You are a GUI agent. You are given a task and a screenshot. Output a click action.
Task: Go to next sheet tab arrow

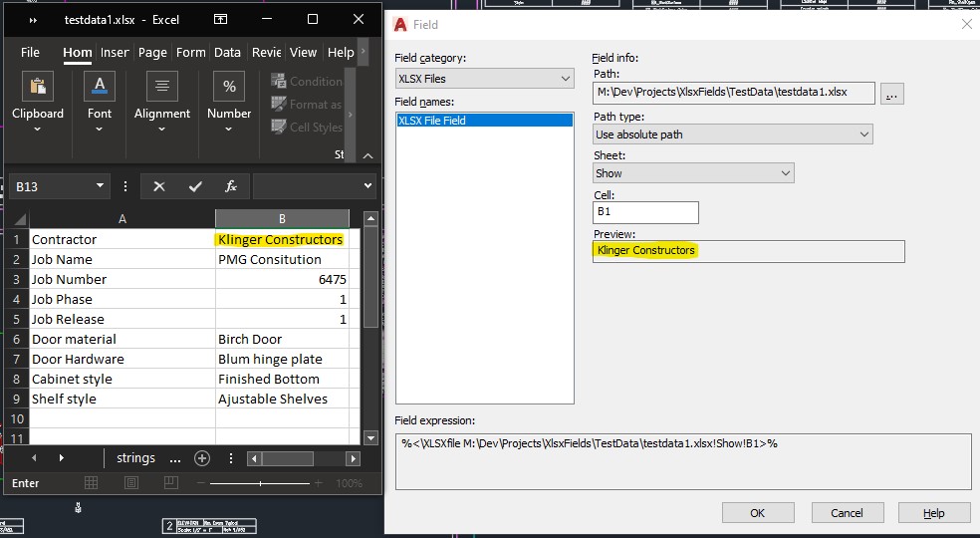62,458
